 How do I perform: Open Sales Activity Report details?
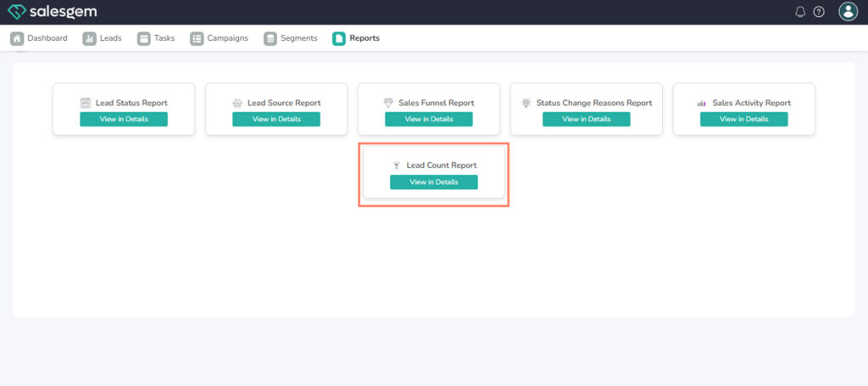coord(743,119)
